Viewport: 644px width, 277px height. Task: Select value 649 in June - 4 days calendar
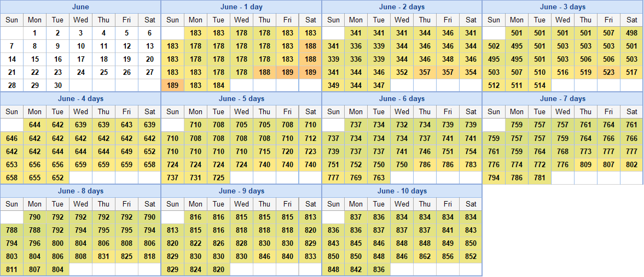coord(126,151)
